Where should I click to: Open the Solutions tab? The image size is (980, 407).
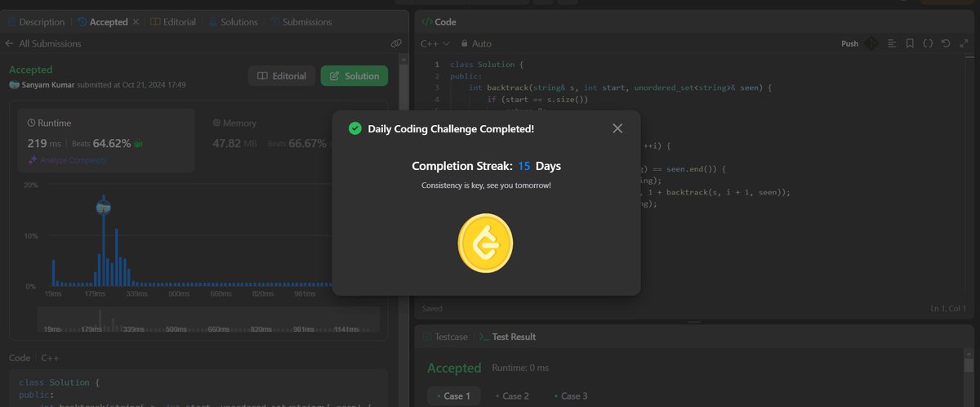tap(233, 22)
